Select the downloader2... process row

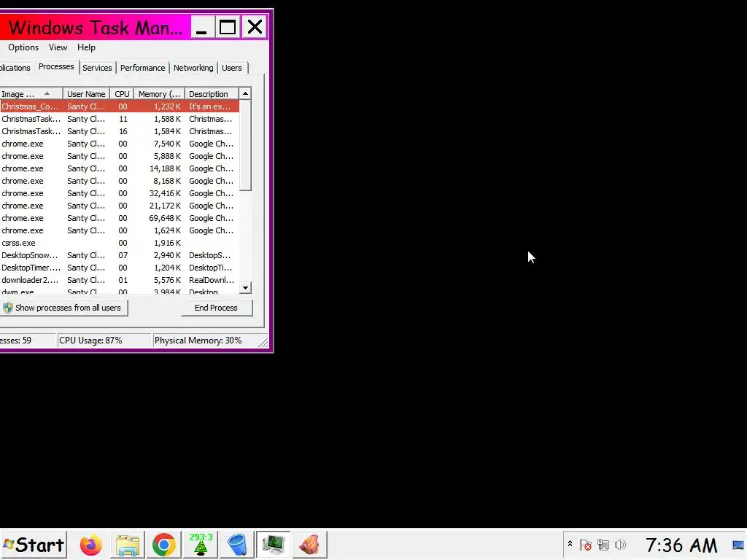[x=119, y=280]
